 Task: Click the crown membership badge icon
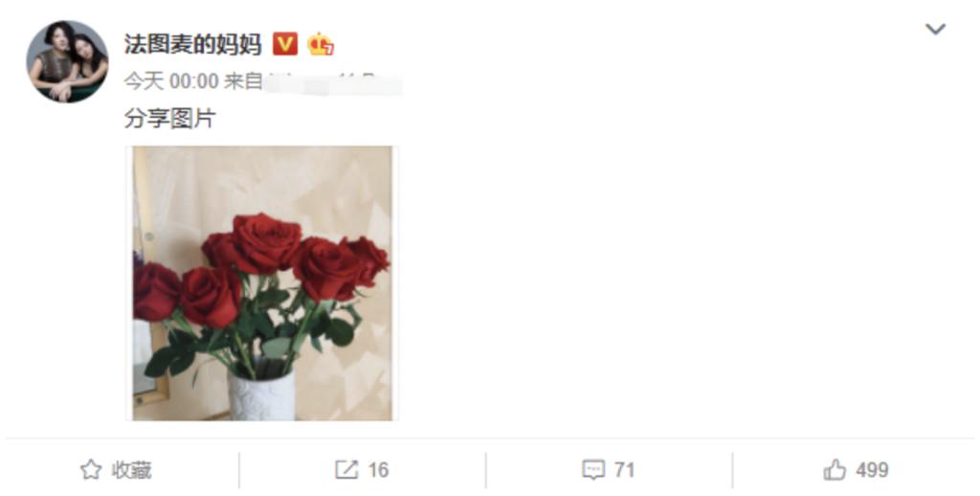pos(320,44)
